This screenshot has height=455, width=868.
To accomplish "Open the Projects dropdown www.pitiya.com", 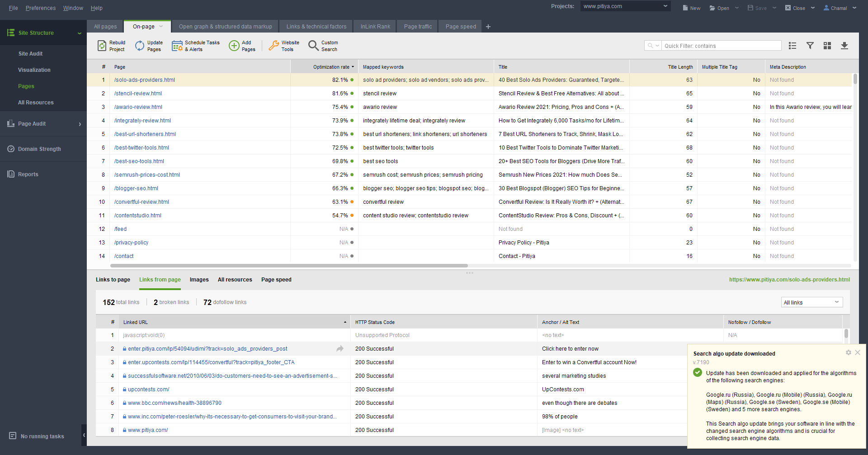I will 625,6.
